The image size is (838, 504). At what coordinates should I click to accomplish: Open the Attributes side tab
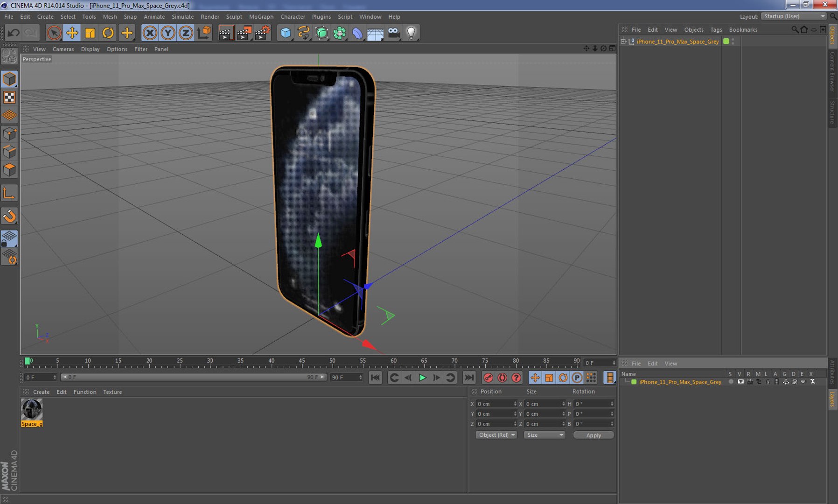click(x=832, y=372)
